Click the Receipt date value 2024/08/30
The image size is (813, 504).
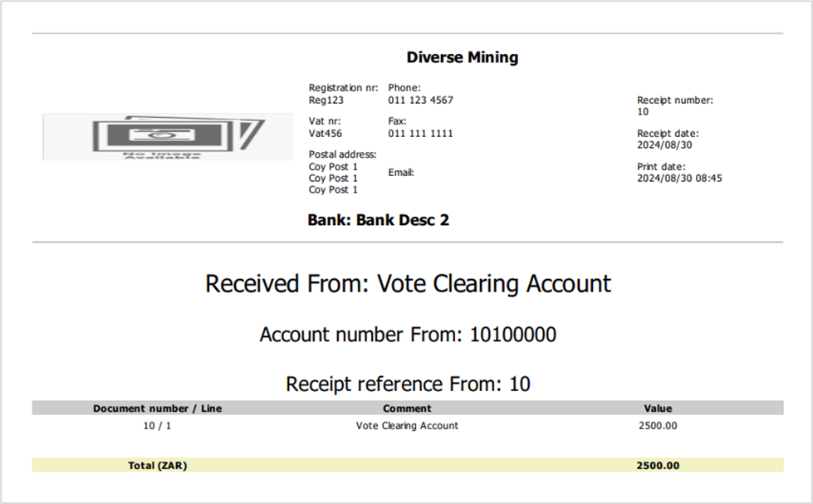664,145
